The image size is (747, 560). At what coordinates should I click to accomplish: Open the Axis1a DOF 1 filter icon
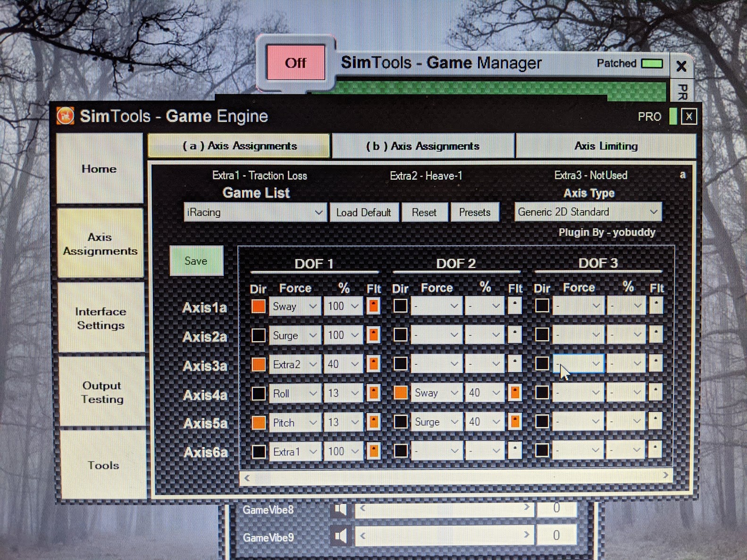pyautogui.click(x=373, y=306)
